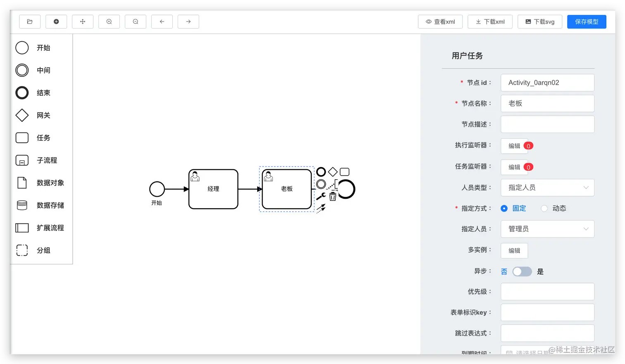
Task: Open the 指定人员 dropdown showing 管理员
Action: (x=548, y=229)
